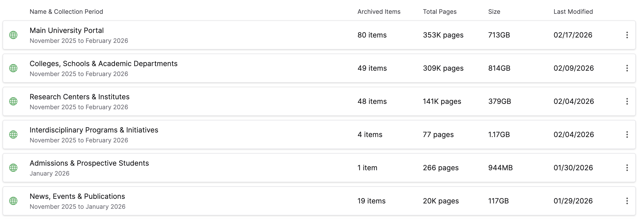Sort by Total Pages column header
644x219 pixels.
(439, 12)
